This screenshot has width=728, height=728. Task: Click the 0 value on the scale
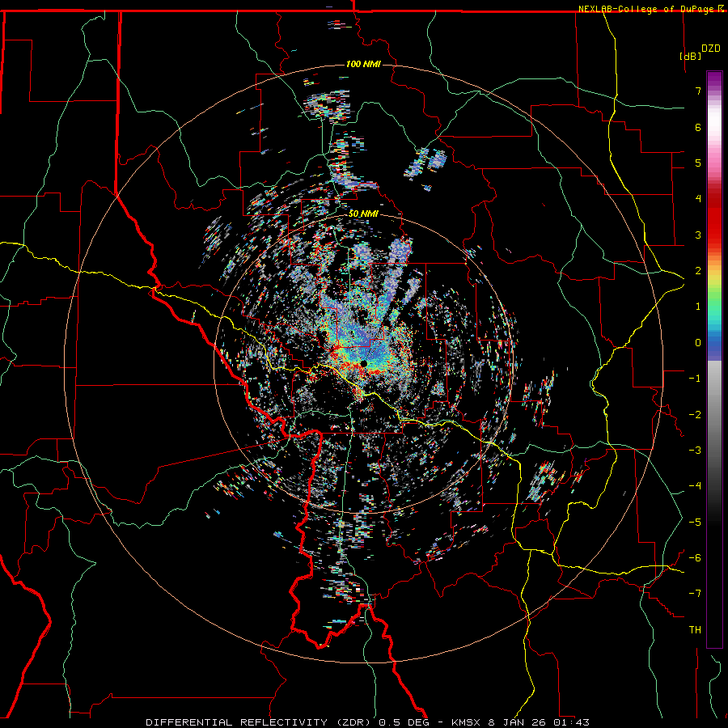pyautogui.click(x=698, y=343)
